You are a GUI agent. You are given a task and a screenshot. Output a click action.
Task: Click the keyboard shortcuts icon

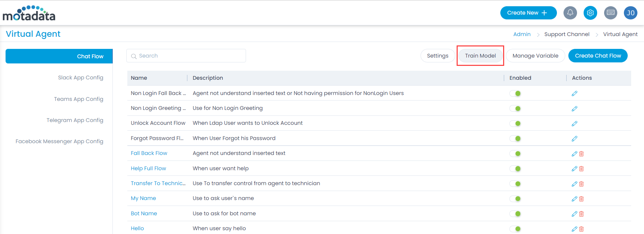pyautogui.click(x=611, y=13)
